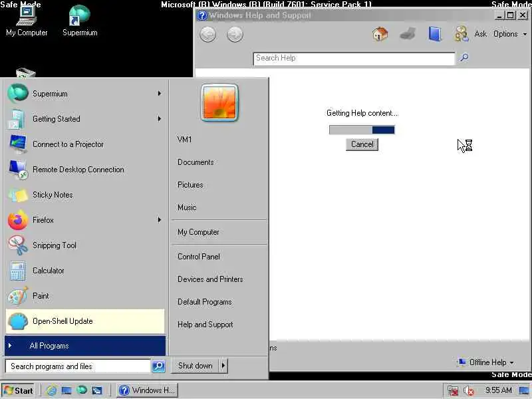Click the Ask link in Help toolbar
532x399 pixels.
tap(480, 34)
